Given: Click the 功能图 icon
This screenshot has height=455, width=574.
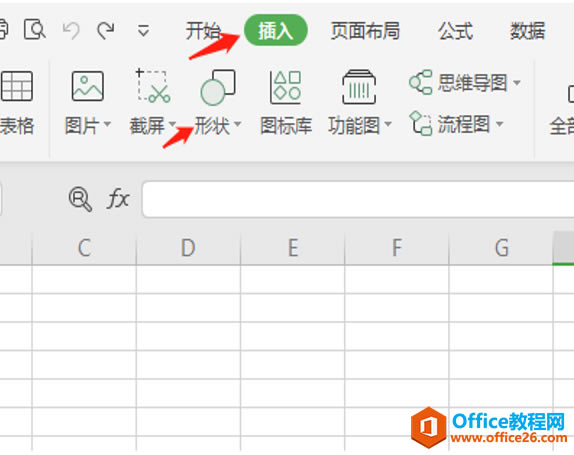Looking at the screenshot, I should tap(359, 87).
